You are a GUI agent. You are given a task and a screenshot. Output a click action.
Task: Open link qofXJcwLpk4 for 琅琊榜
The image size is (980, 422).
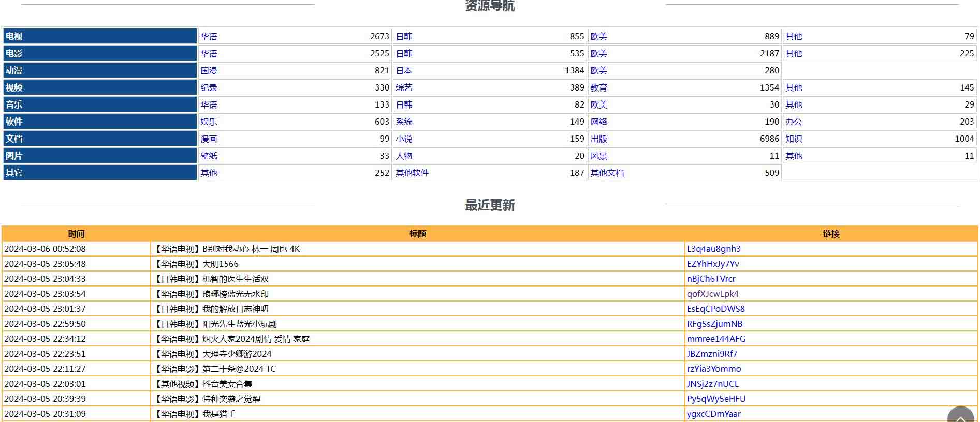coord(712,294)
